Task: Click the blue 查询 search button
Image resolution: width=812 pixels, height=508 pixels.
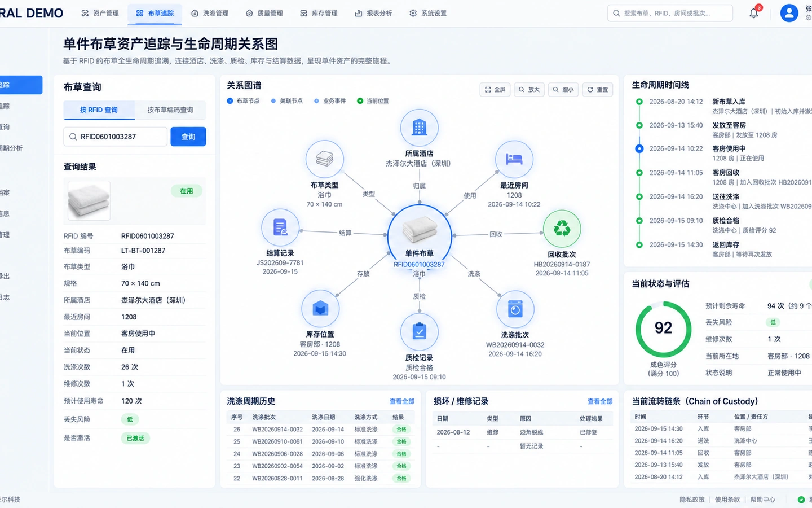Action: (x=188, y=137)
